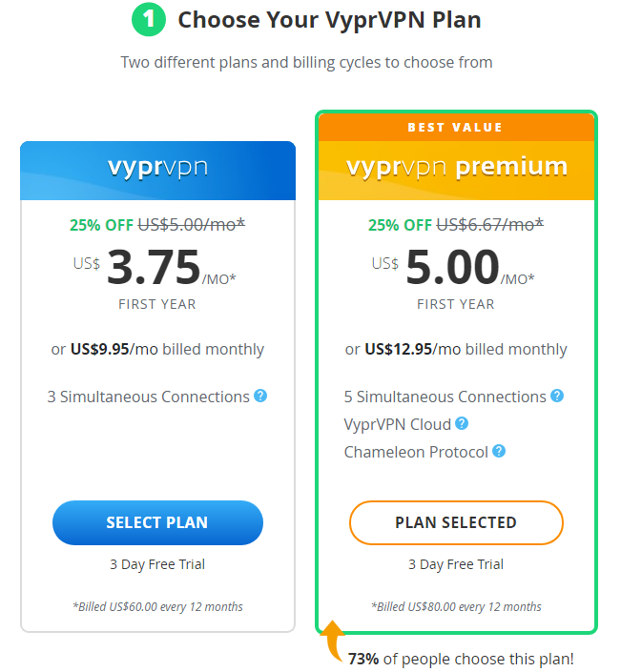Click the orange arrow pointing to premium plan
The height and width of the screenshot is (672, 621).
tap(332, 641)
